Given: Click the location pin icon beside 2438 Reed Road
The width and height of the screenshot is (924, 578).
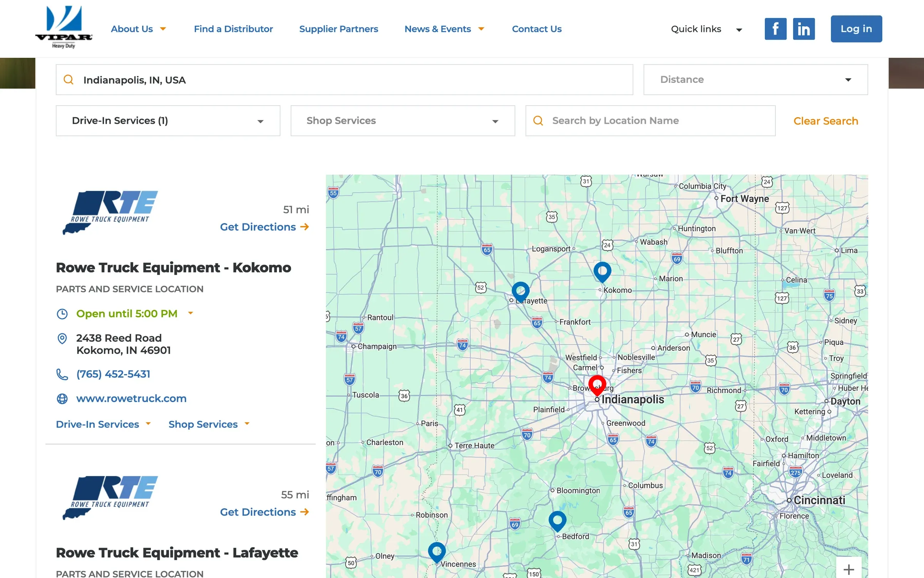Looking at the screenshot, I should pyautogui.click(x=62, y=339).
